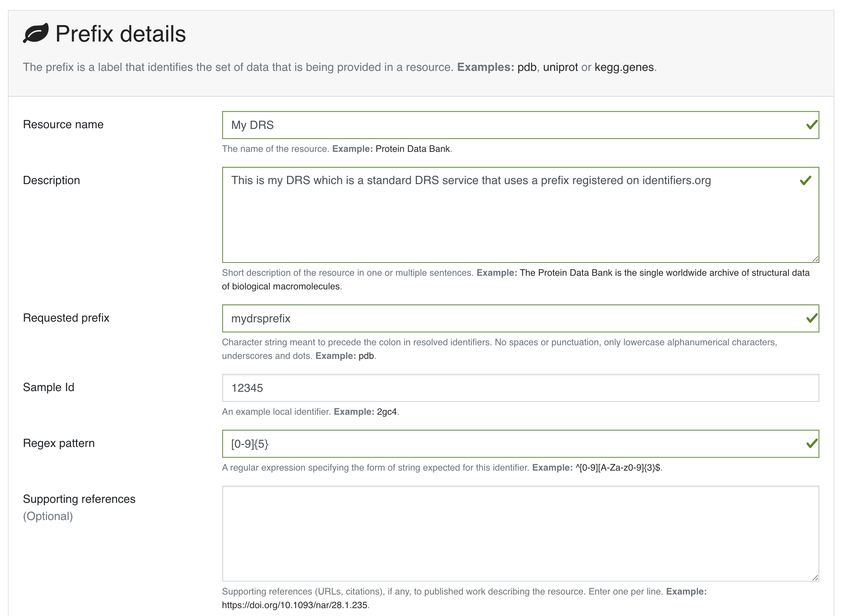This screenshot has width=843, height=616.
Task: Focus the Requested prefix input
Action: click(485, 318)
